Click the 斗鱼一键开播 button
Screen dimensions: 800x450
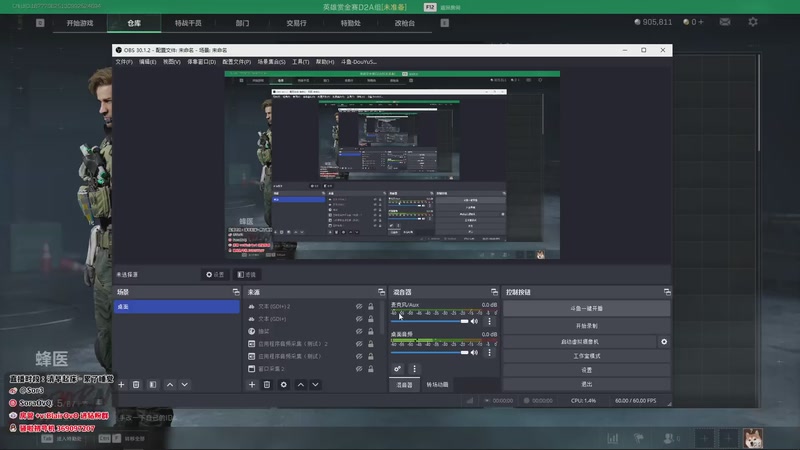pos(586,308)
